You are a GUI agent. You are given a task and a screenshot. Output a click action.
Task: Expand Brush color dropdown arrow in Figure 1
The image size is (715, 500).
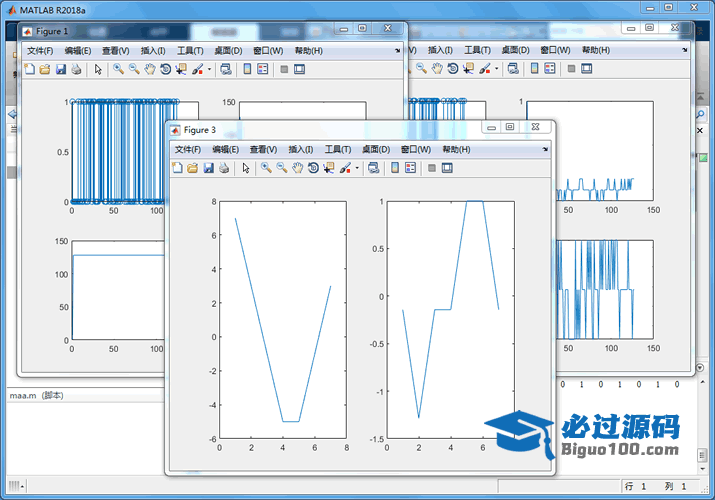coord(209,69)
